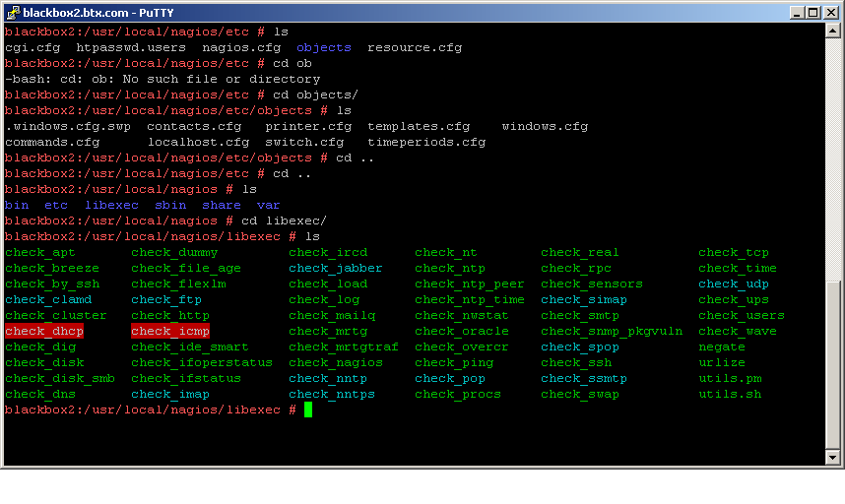Click the text 'negate'
This screenshot has width=845, height=504.
[x=722, y=346]
